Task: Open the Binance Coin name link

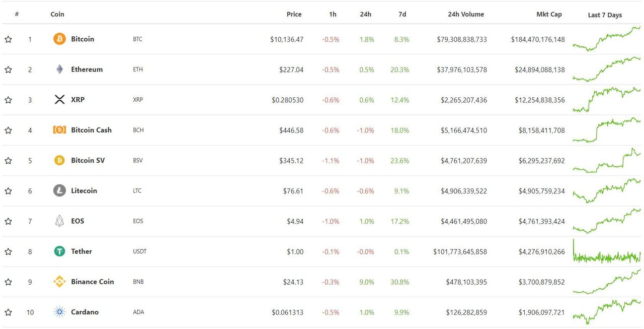Action: (93, 282)
